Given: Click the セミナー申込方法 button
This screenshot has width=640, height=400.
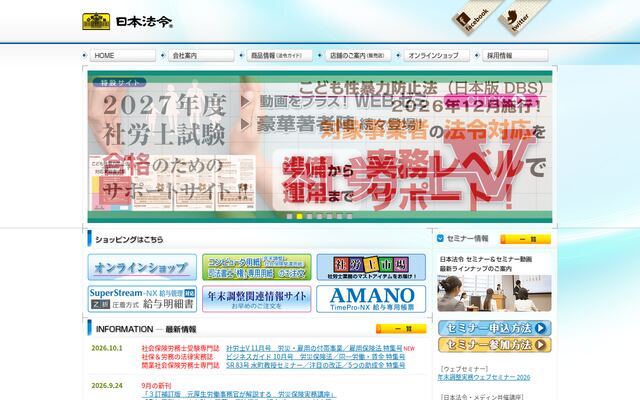Looking at the screenshot, I should 495,328.
